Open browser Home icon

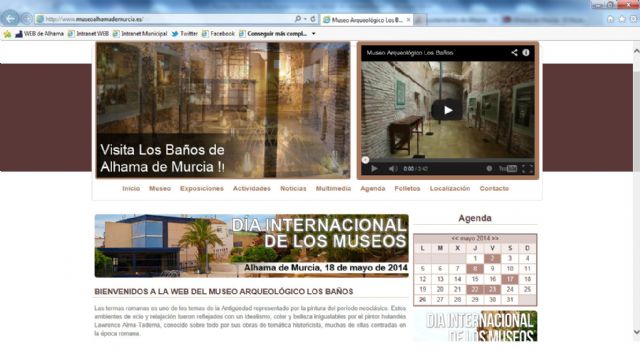coord(610,19)
